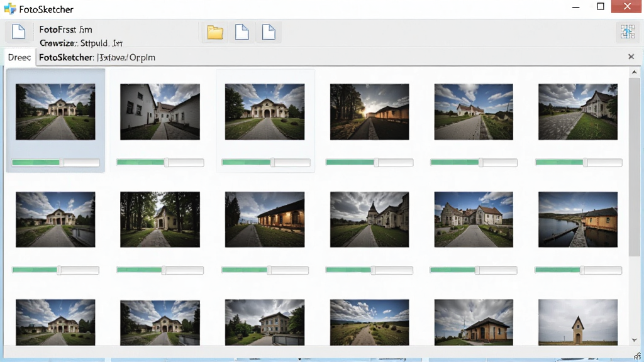Click the slider under the church tower thumbnail
Image resolution: width=644 pixels, height=362 pixels.
tap(369, 270)
